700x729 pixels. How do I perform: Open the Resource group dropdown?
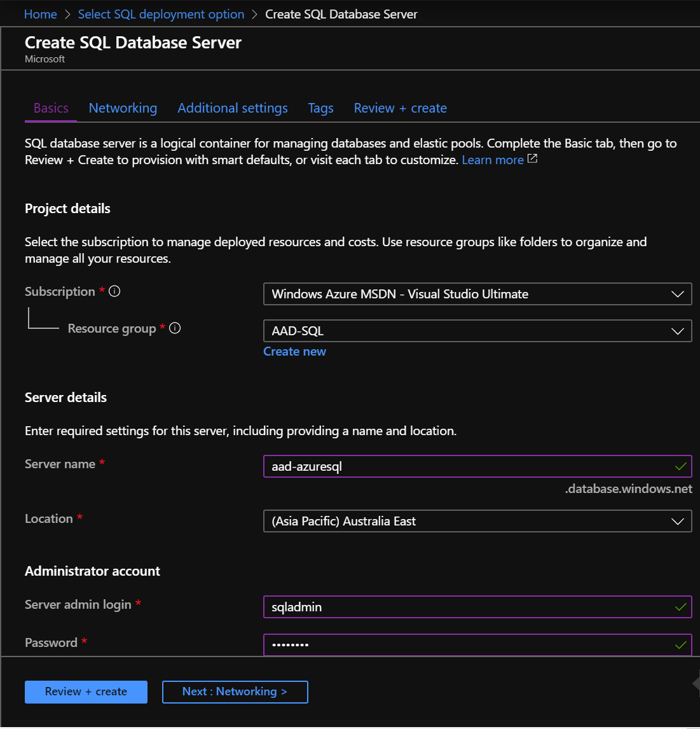(477, 331)
